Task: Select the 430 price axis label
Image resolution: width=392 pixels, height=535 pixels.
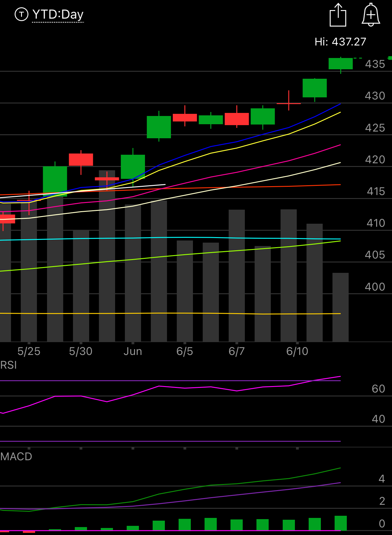Action: point(375,96)
